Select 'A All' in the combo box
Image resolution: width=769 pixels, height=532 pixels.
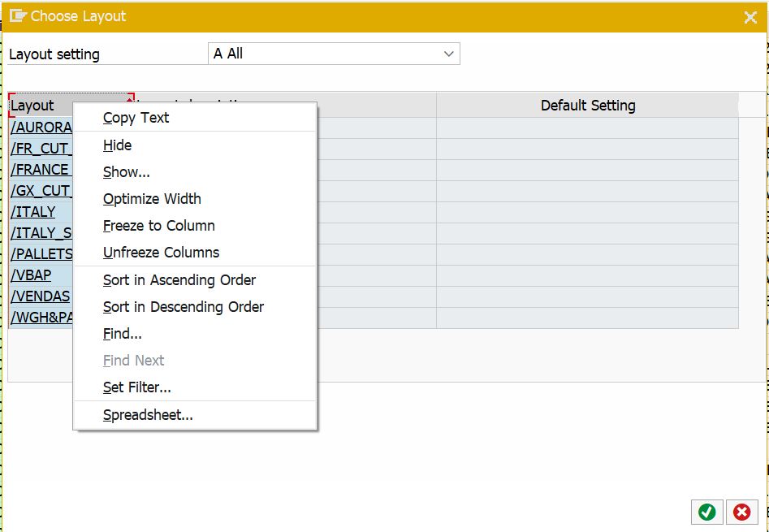(x=333, y=53)
